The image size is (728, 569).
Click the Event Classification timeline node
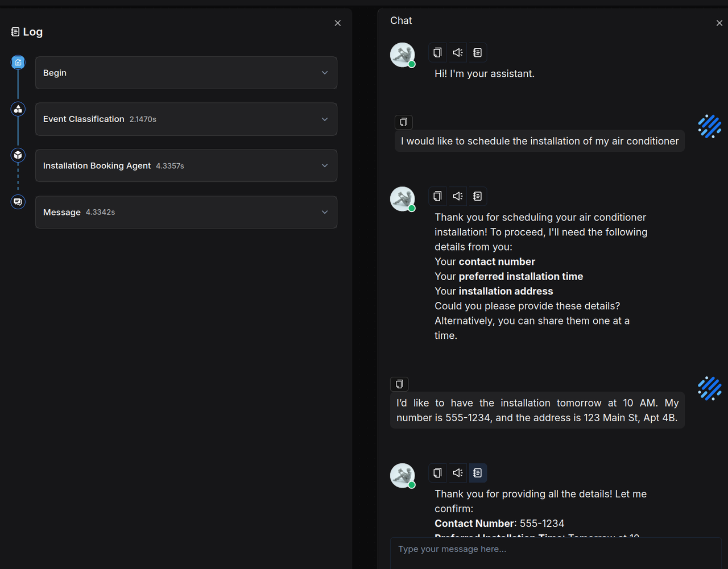(18, 109)
